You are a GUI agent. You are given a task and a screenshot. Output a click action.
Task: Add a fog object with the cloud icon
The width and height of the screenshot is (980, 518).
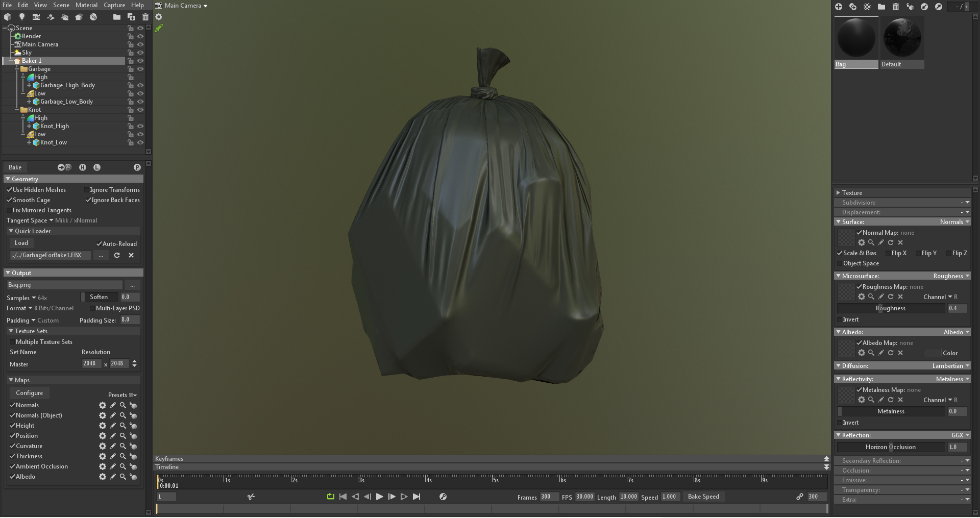click(x=65, y=17)
